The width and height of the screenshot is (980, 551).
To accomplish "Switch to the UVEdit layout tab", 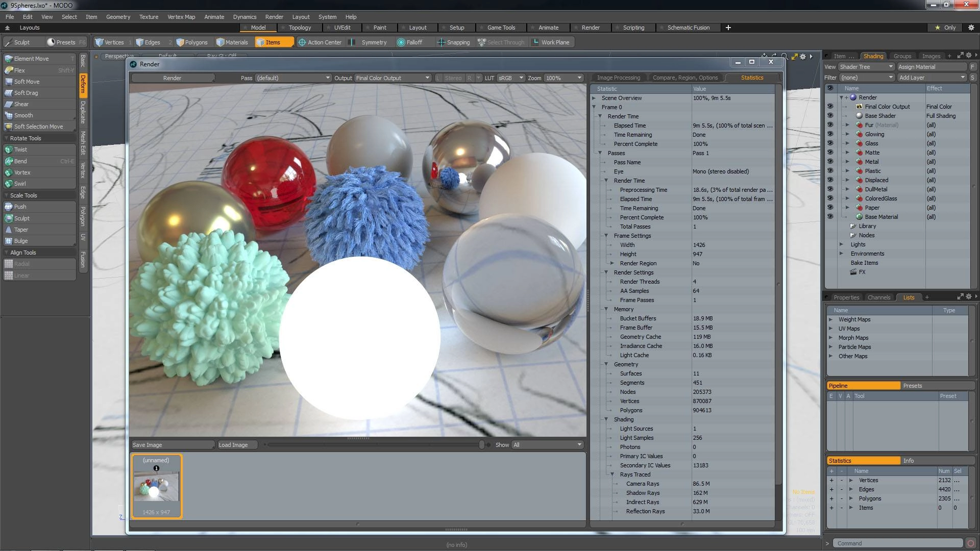I will click(x=342, y=28).
